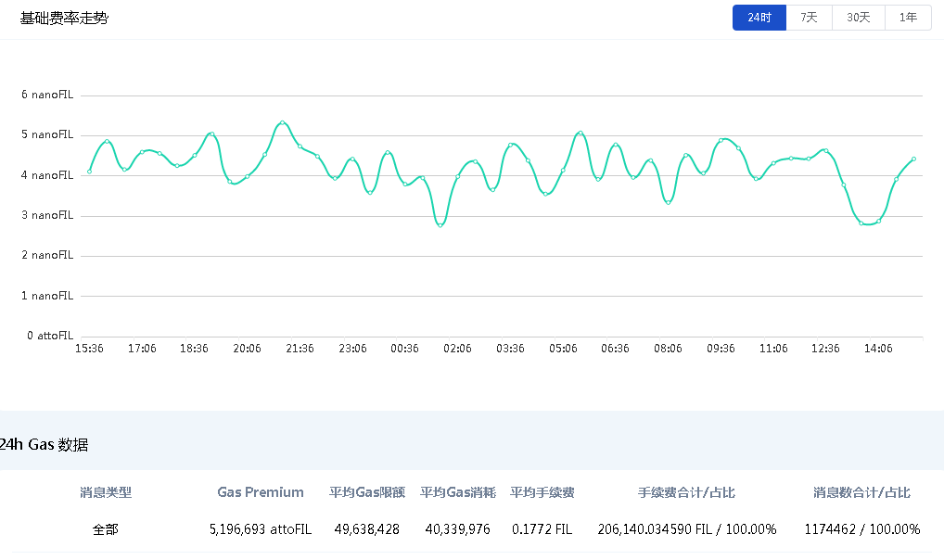Click the 20:06 x-axis label

coord(247,348)
